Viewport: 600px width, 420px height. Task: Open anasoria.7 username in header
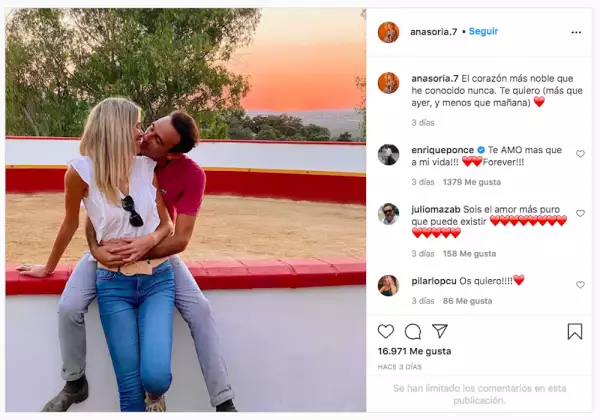[434, 32]
